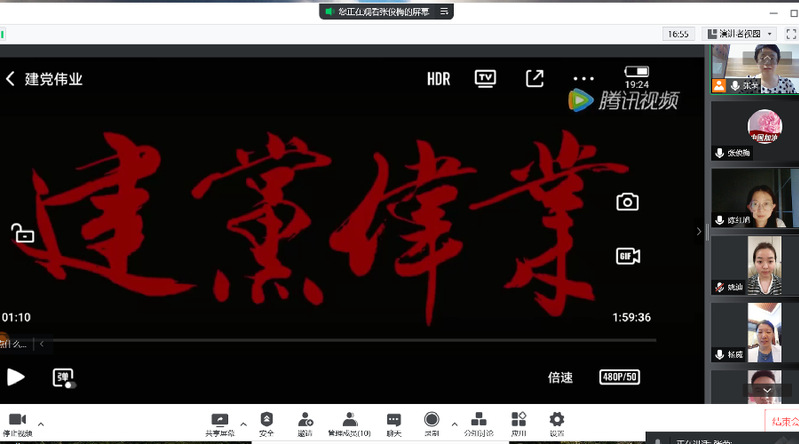799x444 pixels.
Task: Collapse the participant video sidebar arrow
Action: (x=699, y=231)
